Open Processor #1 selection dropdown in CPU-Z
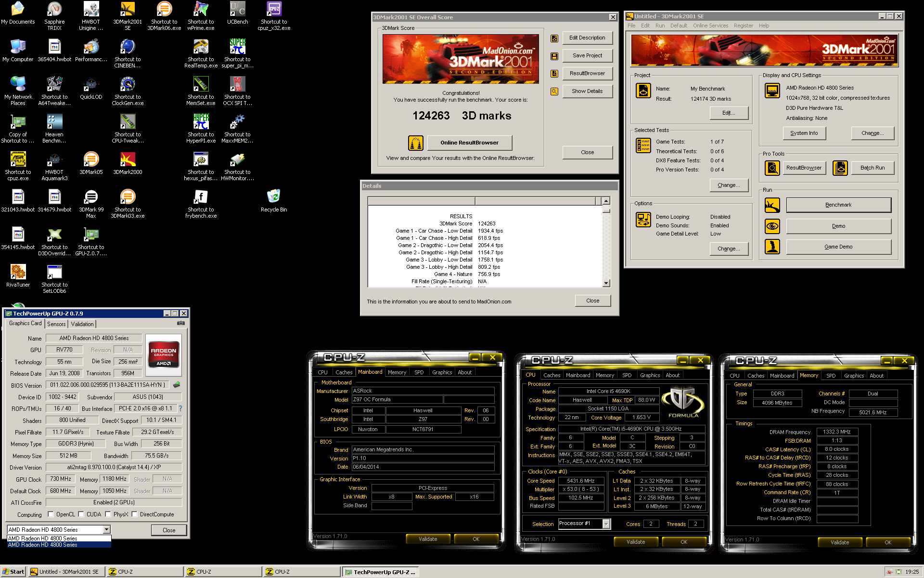Image resolution: width=924 pixels, height=578 pixels. (606, 524)
